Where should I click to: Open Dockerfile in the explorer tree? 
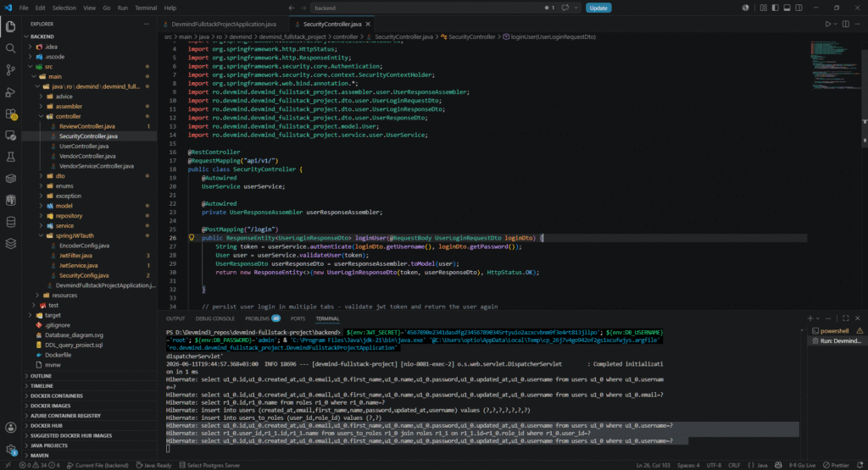[x=58, y=355]
